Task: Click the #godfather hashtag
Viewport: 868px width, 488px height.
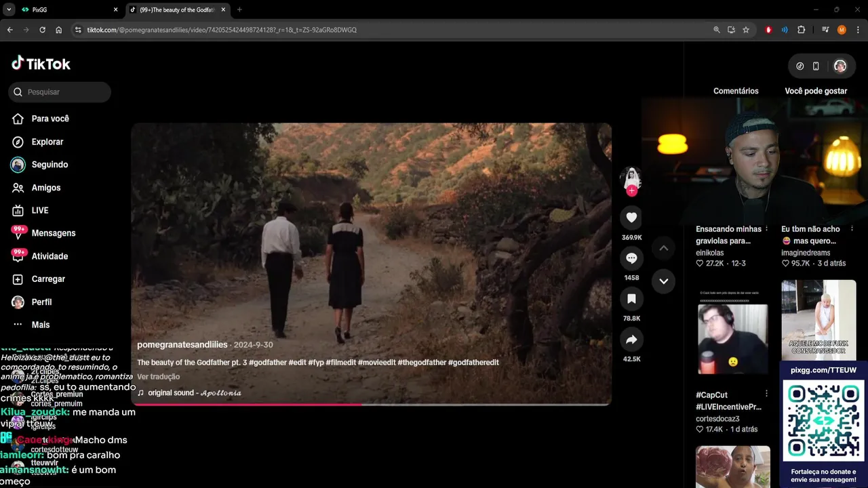Action: (x=267, y=363)
